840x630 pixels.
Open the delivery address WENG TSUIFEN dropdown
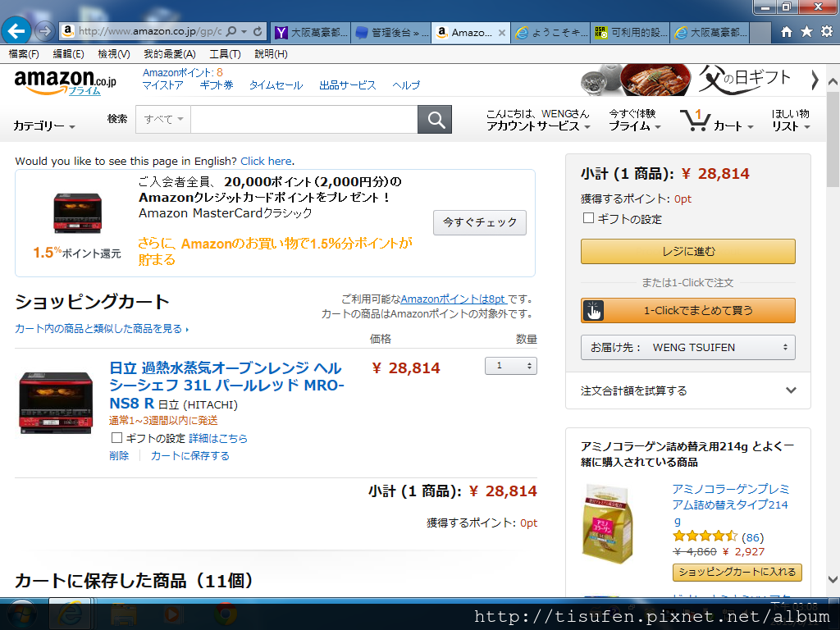(x=688, y=347)
